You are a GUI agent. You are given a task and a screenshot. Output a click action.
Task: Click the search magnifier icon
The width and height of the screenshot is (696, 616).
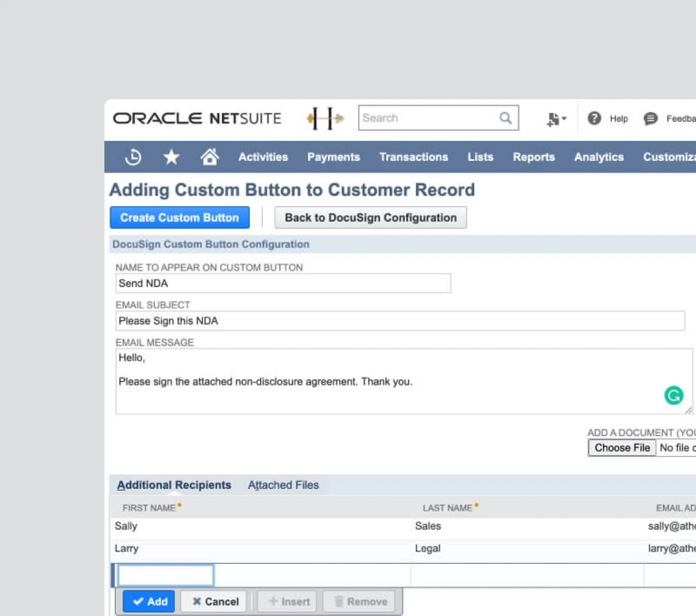point(505,118)
